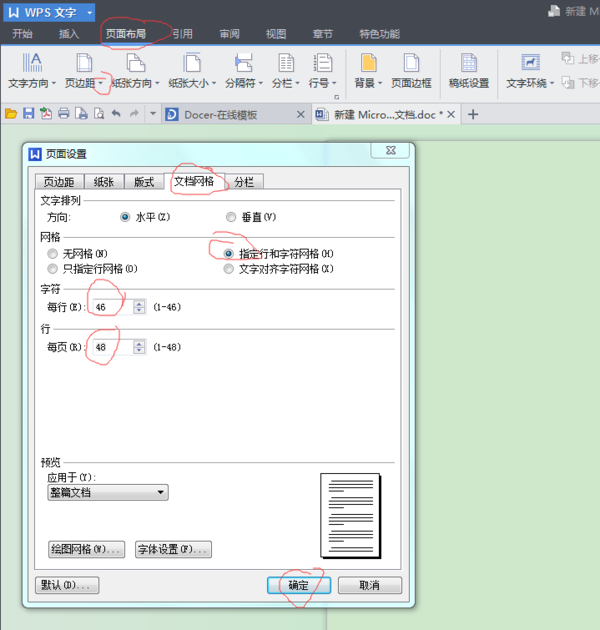Click the 每行 stepper arrows
This screenshot has height=630, width=600.
click(x=139, y=307)
